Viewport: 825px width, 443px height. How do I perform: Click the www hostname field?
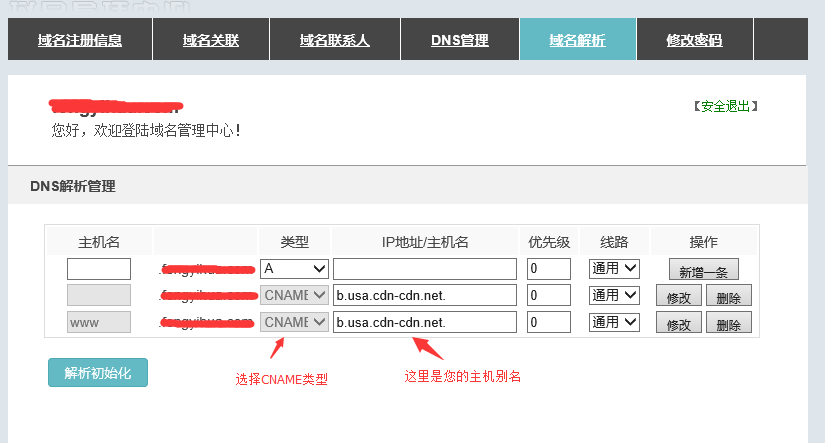pos(99,322)
